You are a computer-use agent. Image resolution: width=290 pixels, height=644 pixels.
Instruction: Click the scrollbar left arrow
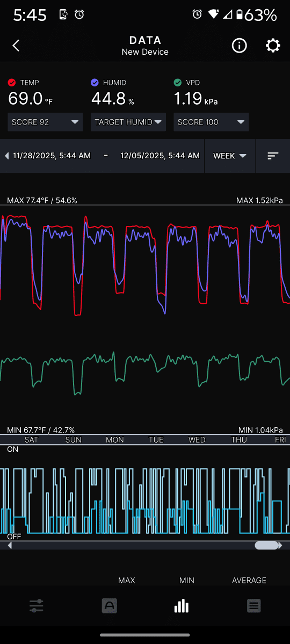[x=9, y=545]
